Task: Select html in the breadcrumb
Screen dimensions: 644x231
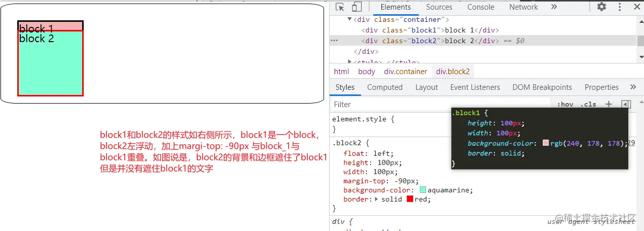Action: [341, 72]
